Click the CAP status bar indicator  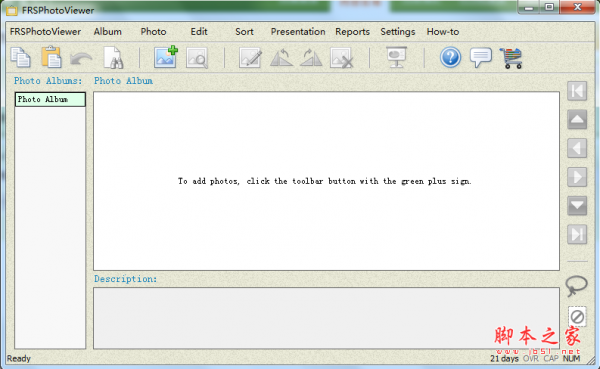(551, 359)
